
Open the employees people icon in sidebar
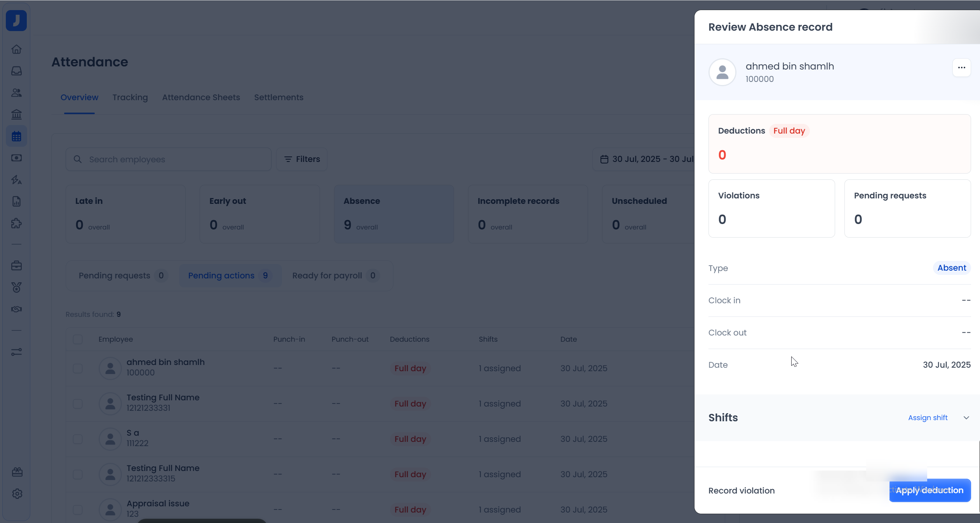pos(16,93)
